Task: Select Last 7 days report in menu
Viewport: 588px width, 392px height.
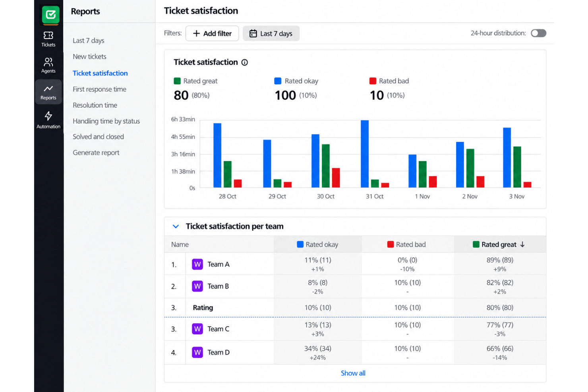Action: click(x=89, y=41)
